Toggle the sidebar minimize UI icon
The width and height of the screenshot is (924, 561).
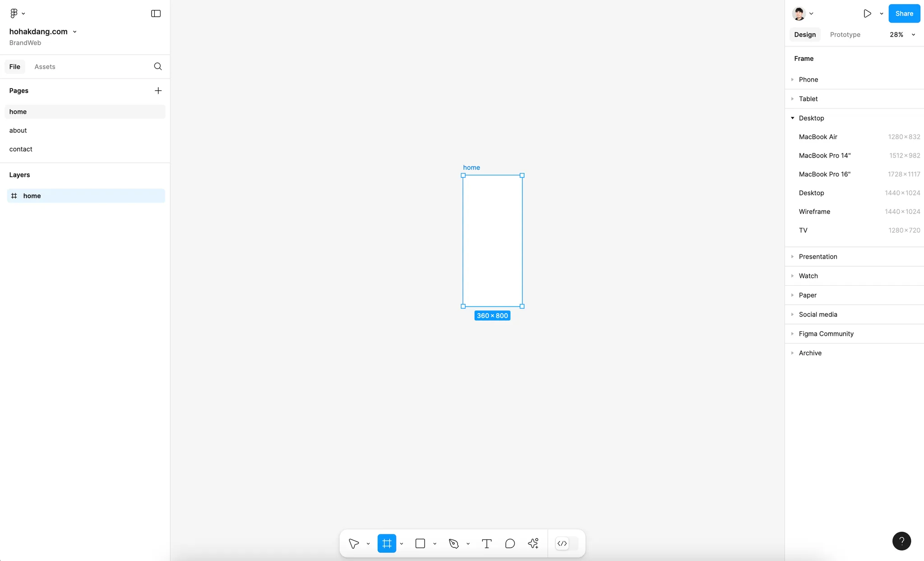[156, 14]
